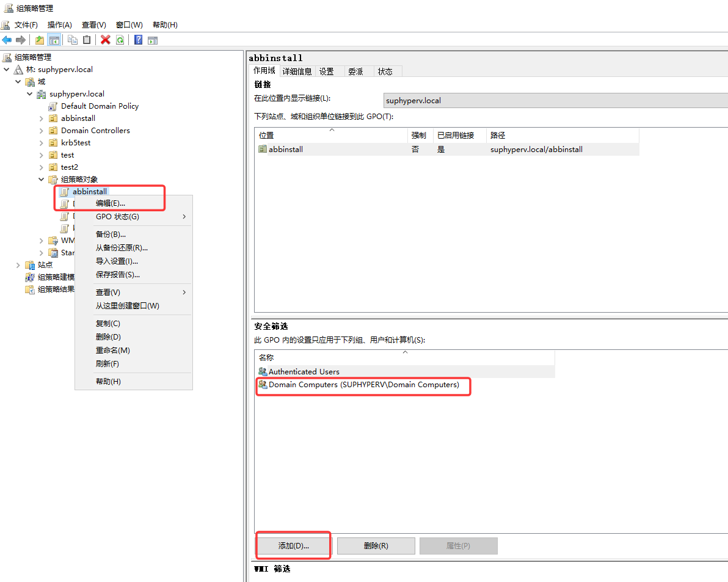Expand the Domain Controllers tree node
This screenshot has width=728, height=582.
[42, 131]
